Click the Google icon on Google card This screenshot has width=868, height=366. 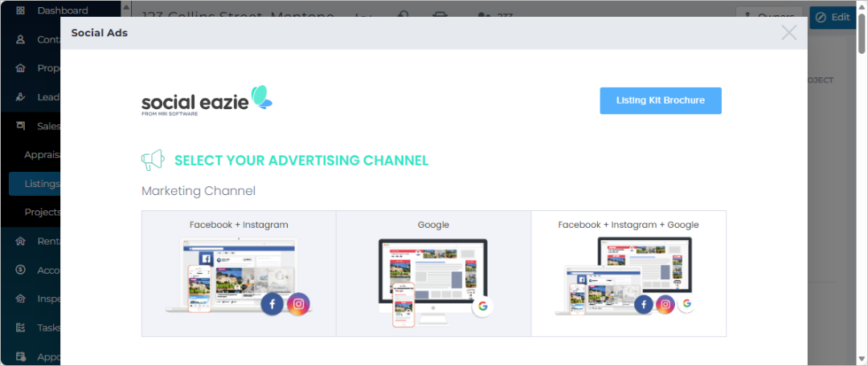click(x=483, y=307)
